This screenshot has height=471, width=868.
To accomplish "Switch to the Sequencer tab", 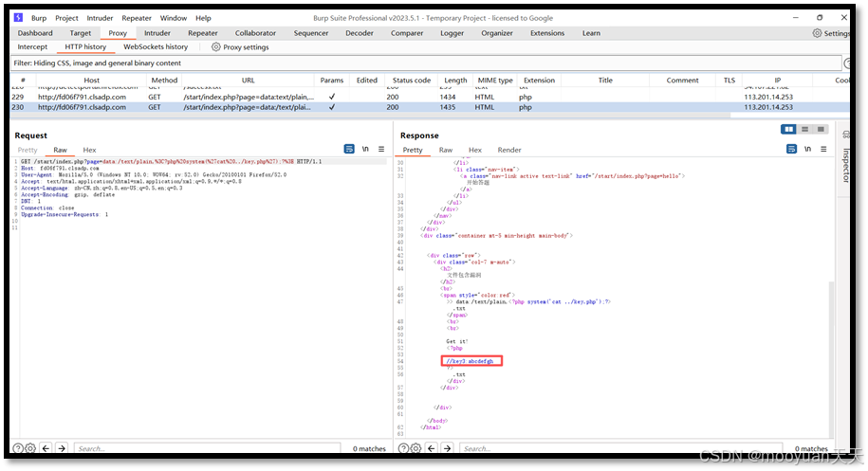I will [x=310, y=33].
